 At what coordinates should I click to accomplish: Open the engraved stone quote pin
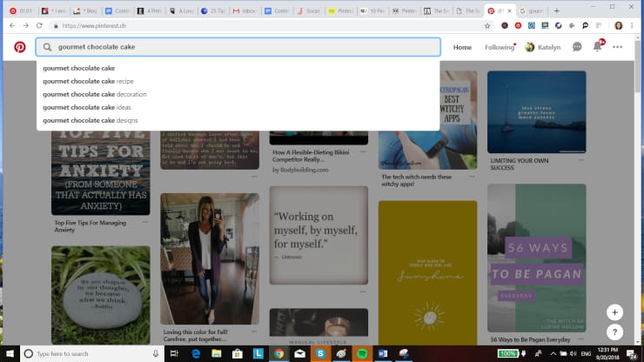tap(101, 295)
